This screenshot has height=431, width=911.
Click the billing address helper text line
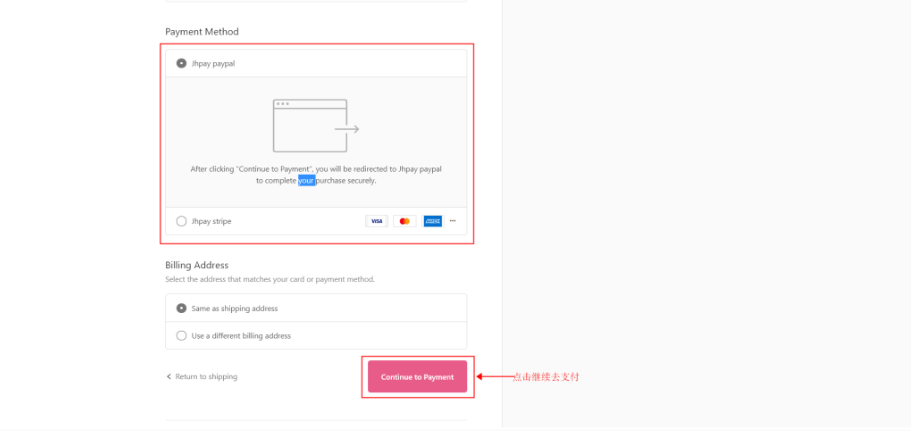coord(270,279)
